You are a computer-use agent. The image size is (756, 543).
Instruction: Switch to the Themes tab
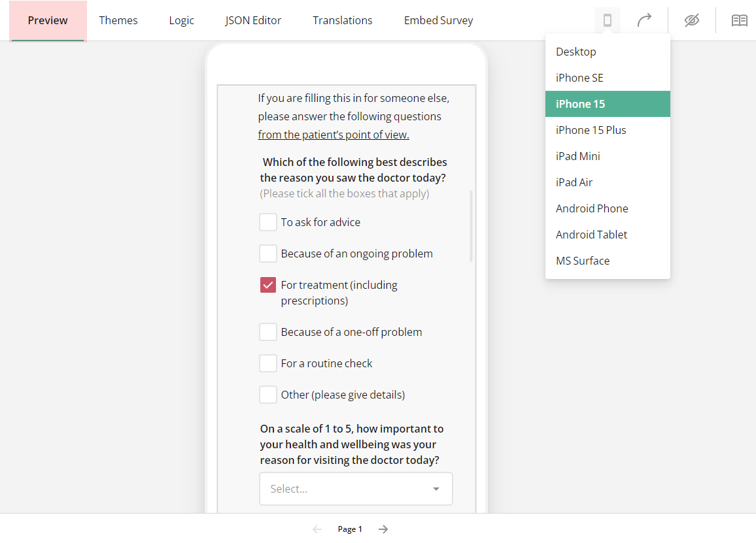[118, 20]
